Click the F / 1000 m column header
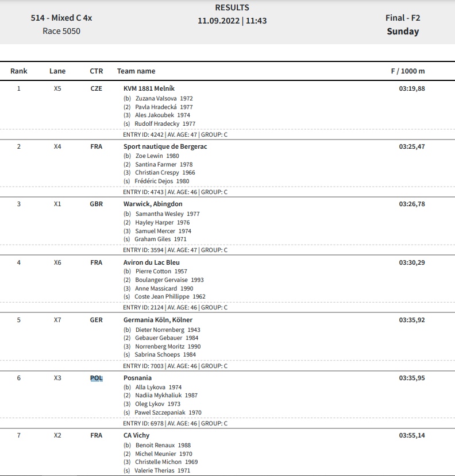Viewport: 455px width, 476px height. (408, 71)
